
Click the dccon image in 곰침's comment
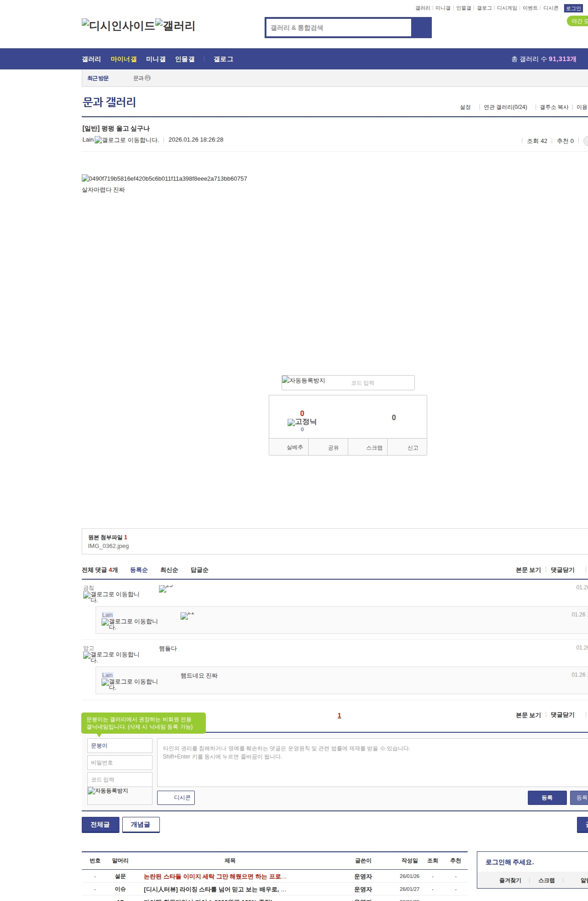[166, 588]
